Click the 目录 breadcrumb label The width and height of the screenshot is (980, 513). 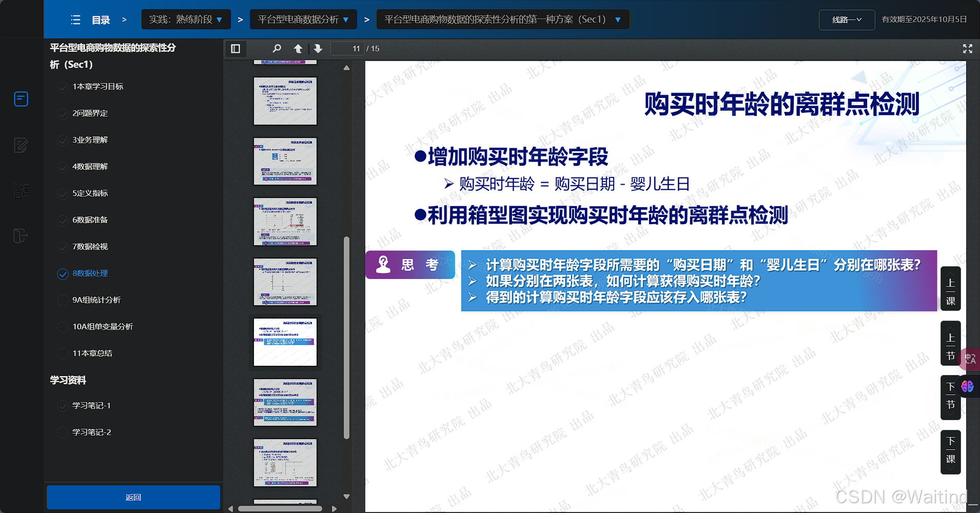pos(101,20)
